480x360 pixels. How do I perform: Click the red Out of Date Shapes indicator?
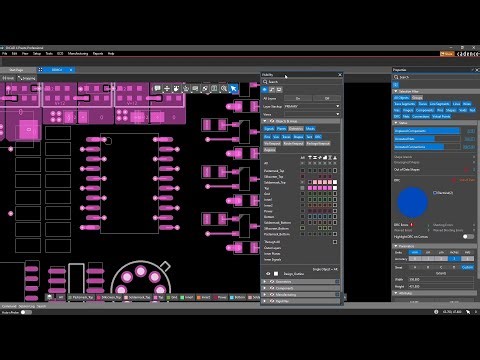pyautogui.click(x=466, y=170)
